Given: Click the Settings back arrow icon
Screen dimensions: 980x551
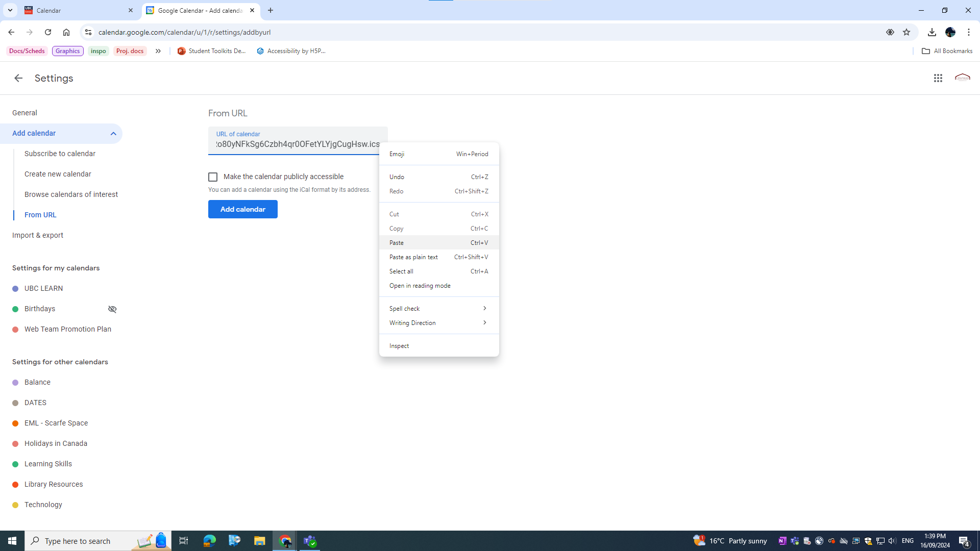Looking at the screenshot, I should coord(18,78).
